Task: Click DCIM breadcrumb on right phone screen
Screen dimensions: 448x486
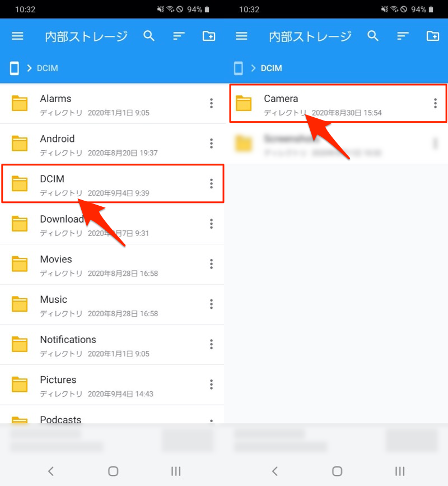Action: [x=272, y=68]
